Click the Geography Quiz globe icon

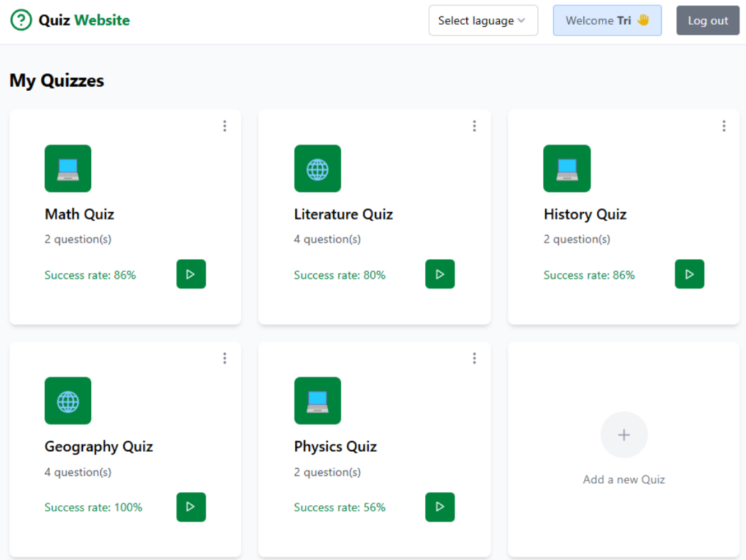[x=68, y=401]
